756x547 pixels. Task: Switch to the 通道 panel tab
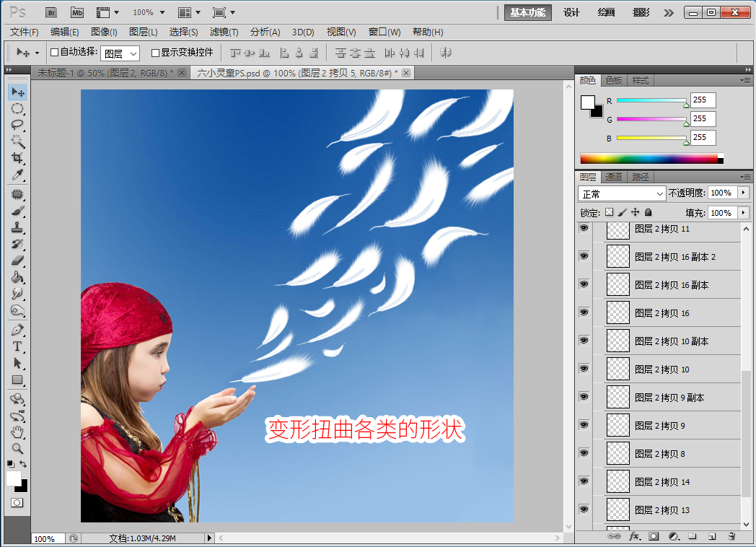coord(614,177)
